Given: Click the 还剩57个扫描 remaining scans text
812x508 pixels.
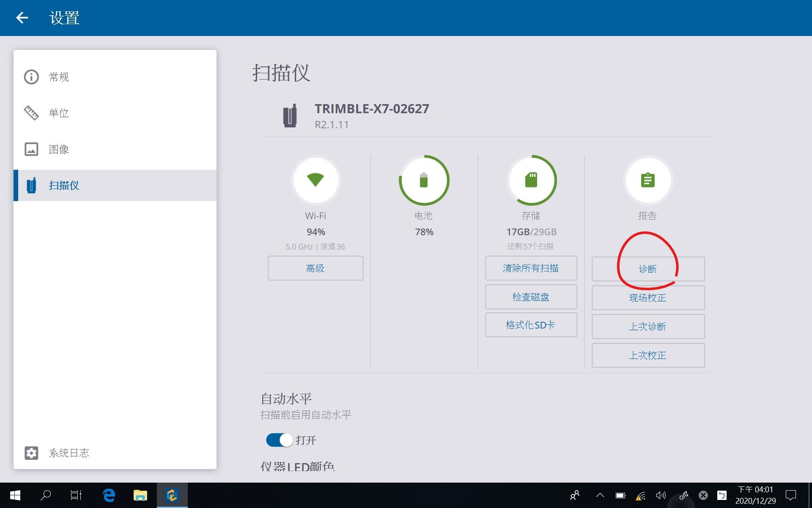Looking at the screenshot, I should (530, 246).
